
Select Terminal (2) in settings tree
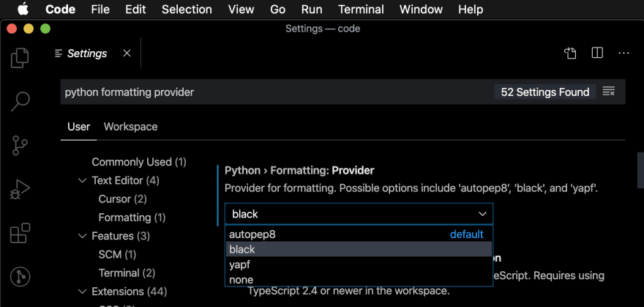click(x=127, y=273)
